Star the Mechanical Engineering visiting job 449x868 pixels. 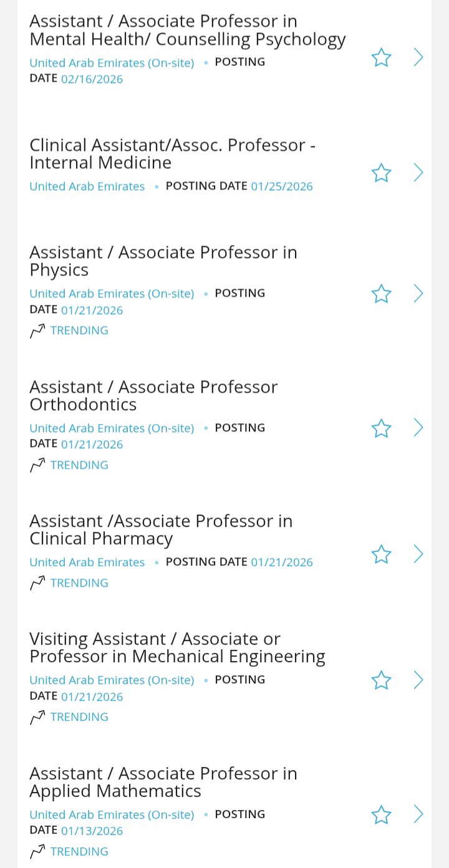click(381, 680)
